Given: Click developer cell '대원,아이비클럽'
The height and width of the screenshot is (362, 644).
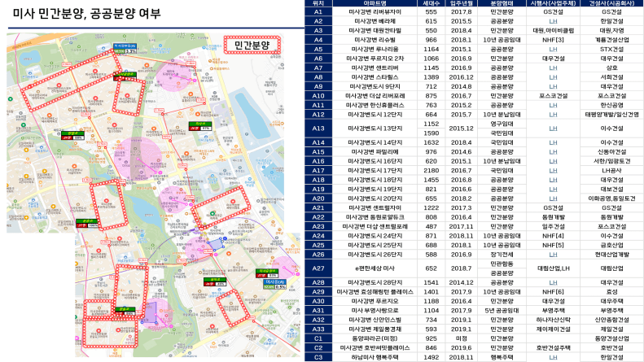Looking at the screenshot, I should (x=553, y=30).
